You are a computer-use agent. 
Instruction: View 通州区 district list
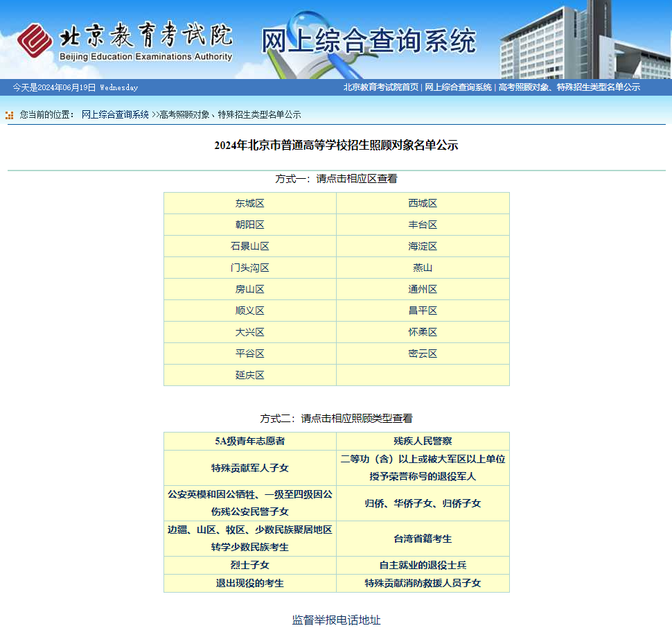(x=423, y=289)
